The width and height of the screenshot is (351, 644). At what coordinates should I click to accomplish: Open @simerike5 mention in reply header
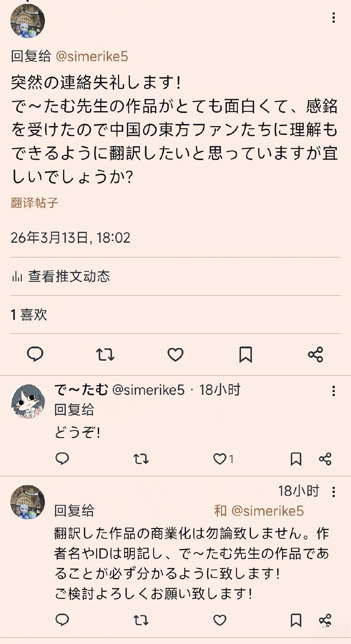tap(92, 57)
